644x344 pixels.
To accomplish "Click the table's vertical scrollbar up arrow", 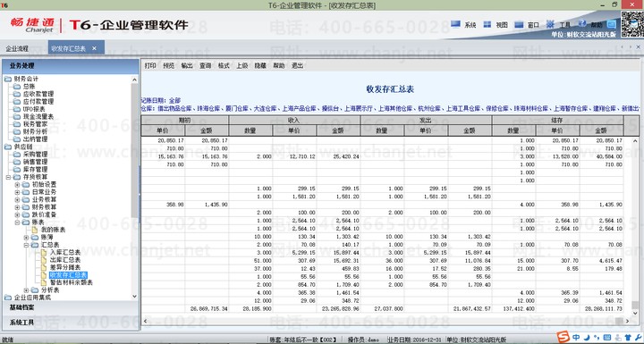I will coord(634,140).
